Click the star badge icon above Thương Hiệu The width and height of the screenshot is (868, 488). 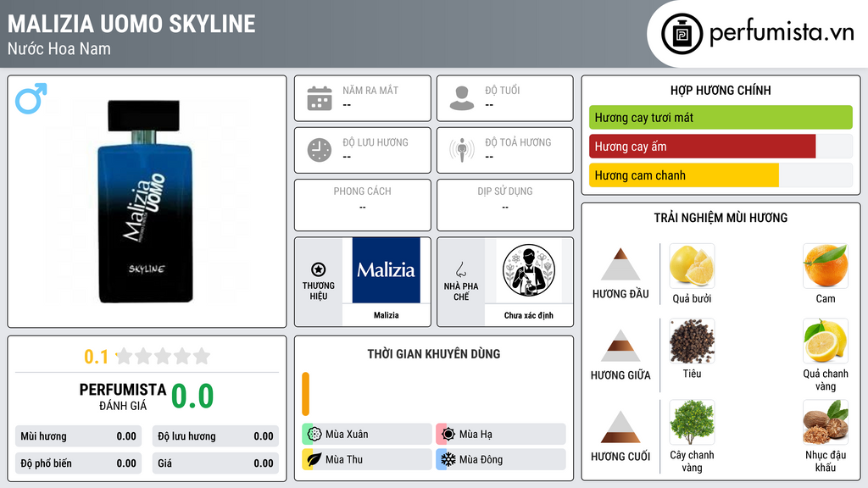click(x=319, y=269)
